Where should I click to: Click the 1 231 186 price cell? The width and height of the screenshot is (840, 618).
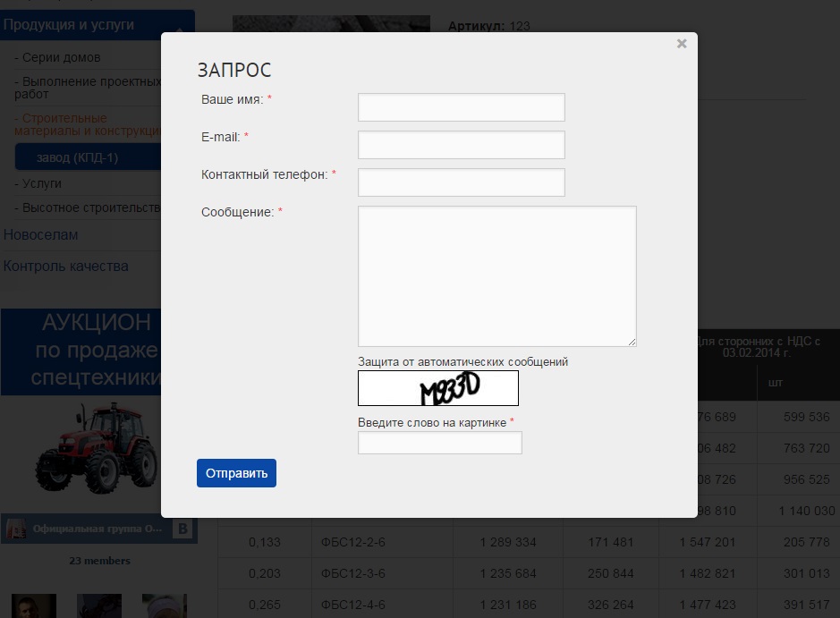[508, 605]
